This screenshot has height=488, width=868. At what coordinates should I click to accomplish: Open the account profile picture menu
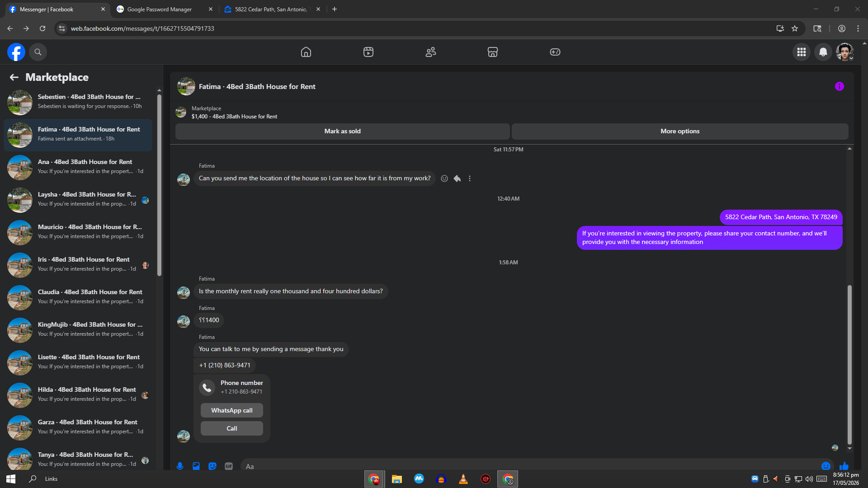(x=844, y=52)
